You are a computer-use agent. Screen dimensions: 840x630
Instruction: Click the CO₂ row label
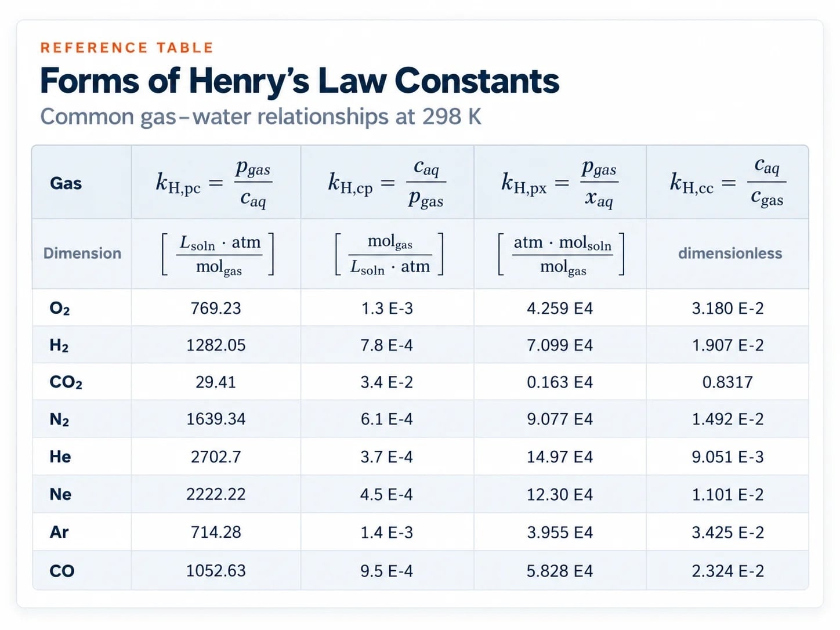click(66, 382)
